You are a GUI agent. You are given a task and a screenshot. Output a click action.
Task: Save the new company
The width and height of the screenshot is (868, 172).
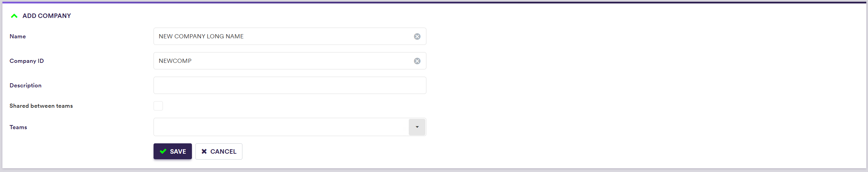[173, 151]
